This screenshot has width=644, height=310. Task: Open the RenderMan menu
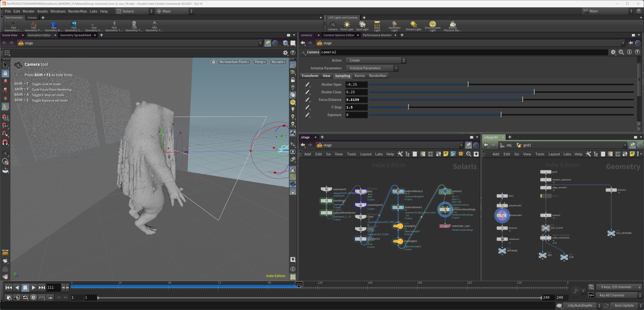coord(77,11)
